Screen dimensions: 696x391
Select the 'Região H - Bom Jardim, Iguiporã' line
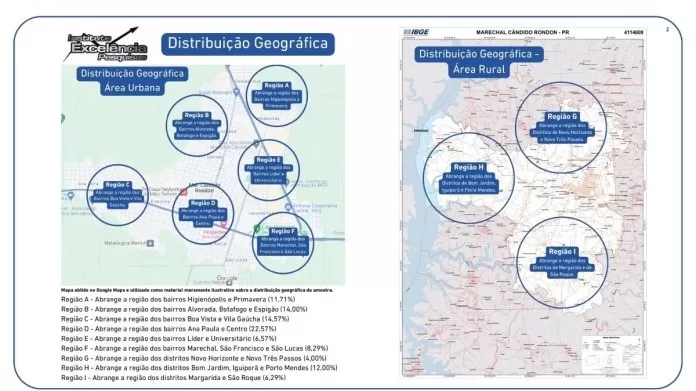pos(199,368)
